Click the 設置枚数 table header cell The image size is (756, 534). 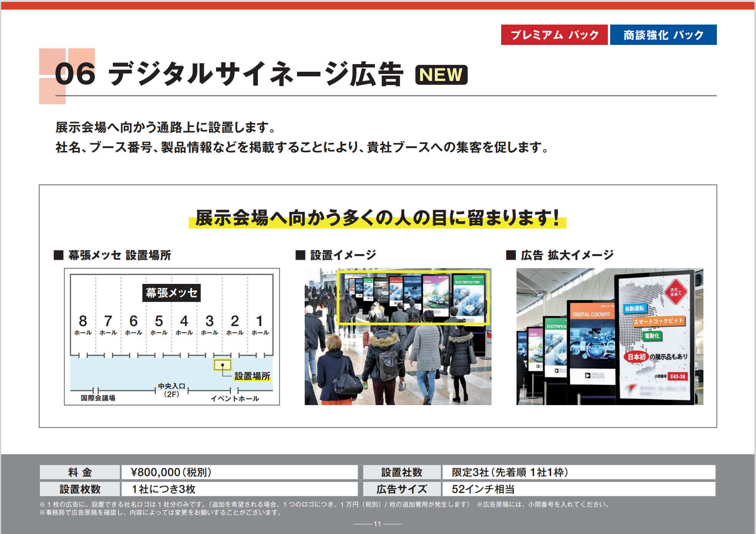pos(80,489)
